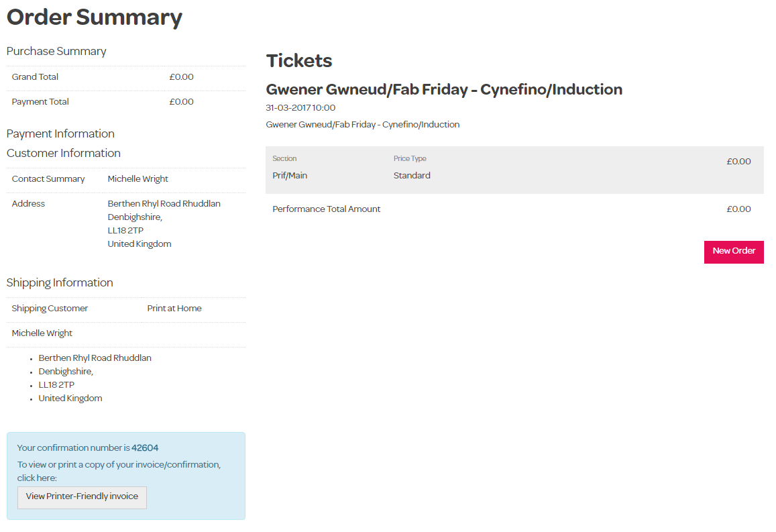Click the Payment Total row label
Viewport: 776px width, 532px height.
coord(40,102)
